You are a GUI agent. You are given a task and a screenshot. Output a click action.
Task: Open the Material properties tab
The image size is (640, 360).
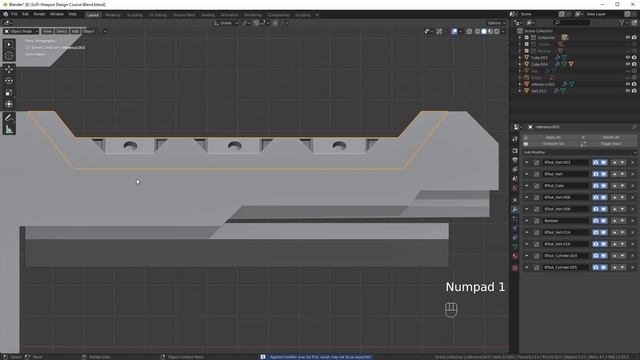515,256
